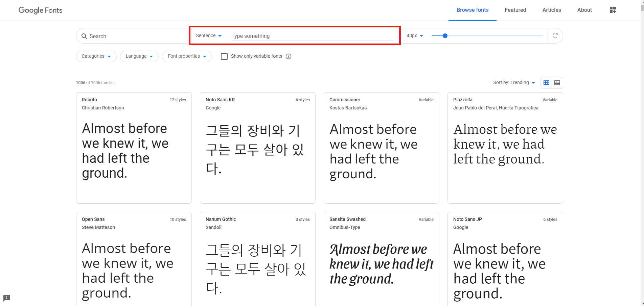Open info icon beside variable fonts option
The height and width of the screenshot is (306, 644).
coord(289,56)
